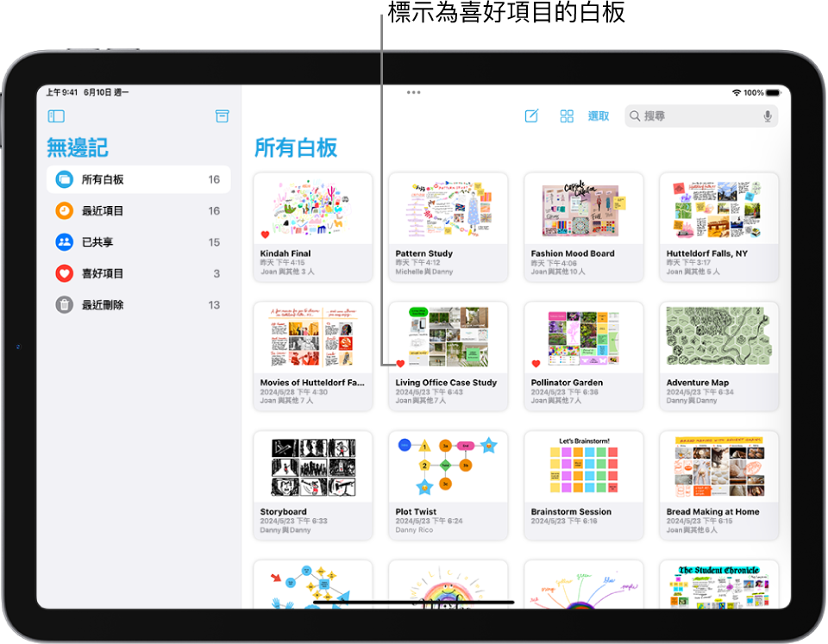Click the gray trash 最近刪除 icon
Screen dimensions: 828x644
click(x=65, y=305)
